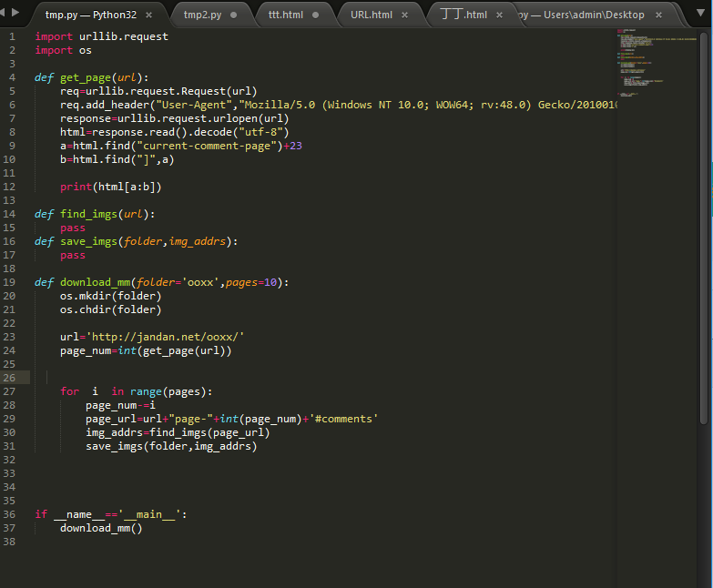713x588 pixels.
Task: Open the Users\admin\Desktop tab
Action: coord(582,15)
